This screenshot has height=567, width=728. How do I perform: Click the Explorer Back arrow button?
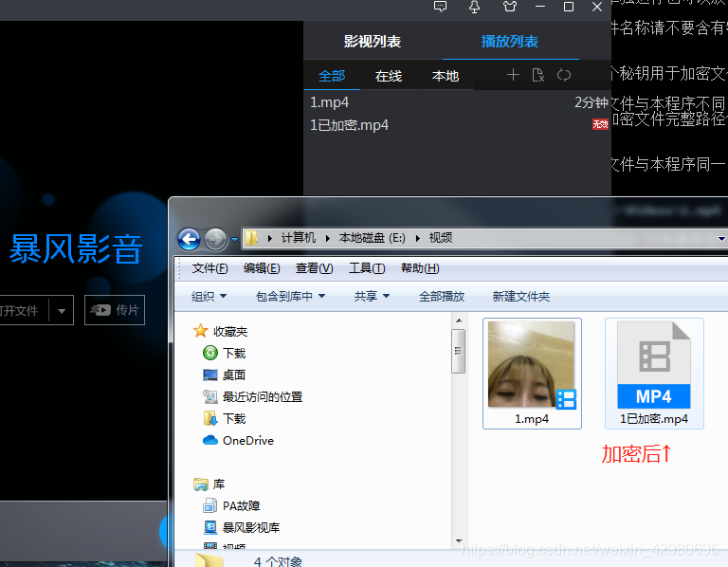point(189,240)
